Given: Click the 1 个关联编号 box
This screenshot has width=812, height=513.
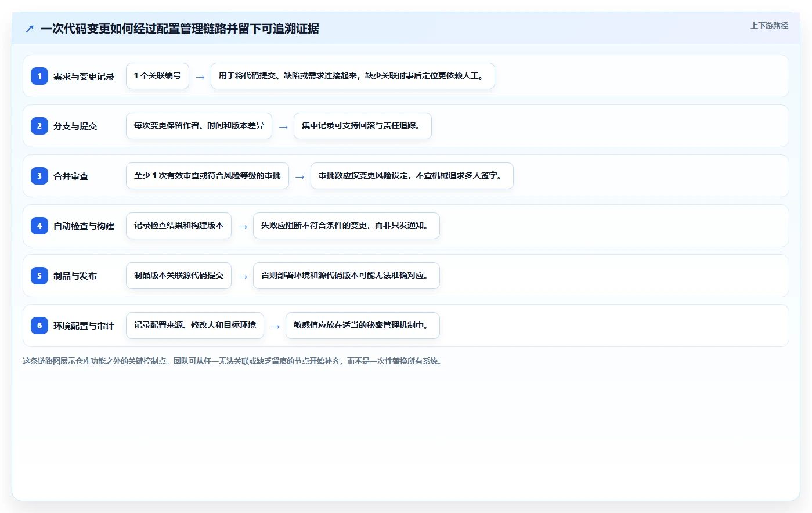Looking at the screenshot, I should pyautogui.click(x=157, y=76).
